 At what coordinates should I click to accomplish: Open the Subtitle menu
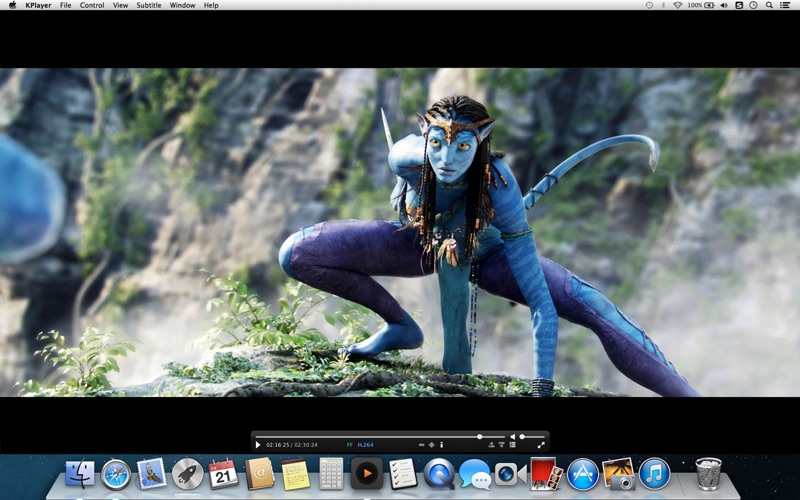tap(148, 5)
